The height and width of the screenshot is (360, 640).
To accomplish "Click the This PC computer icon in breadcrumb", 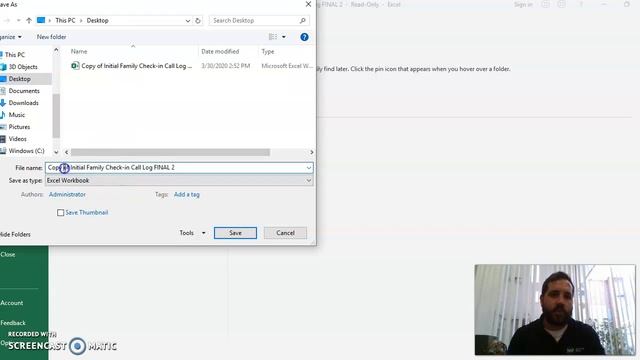I will [41, 20].
